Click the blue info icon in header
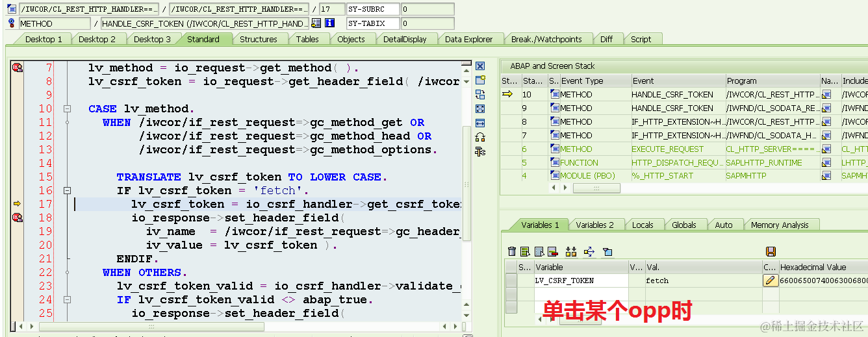868x337 pixels. point(329,23)
